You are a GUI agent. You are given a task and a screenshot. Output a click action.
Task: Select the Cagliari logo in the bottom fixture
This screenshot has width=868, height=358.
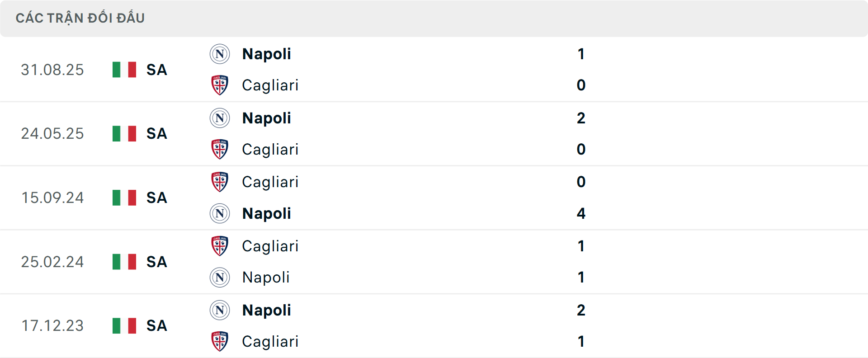point(220,342)
